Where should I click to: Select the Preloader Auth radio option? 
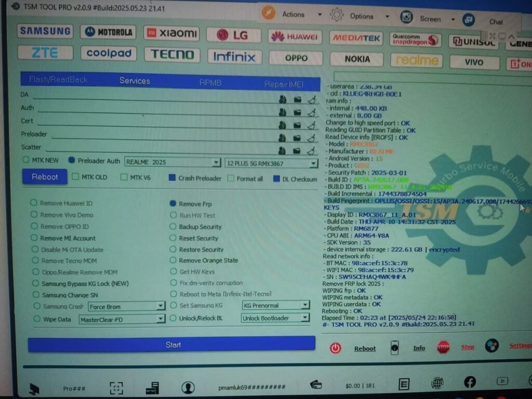[x=94, y=161]
